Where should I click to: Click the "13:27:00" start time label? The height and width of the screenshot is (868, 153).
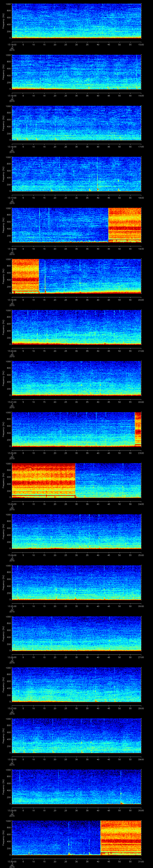12,708
